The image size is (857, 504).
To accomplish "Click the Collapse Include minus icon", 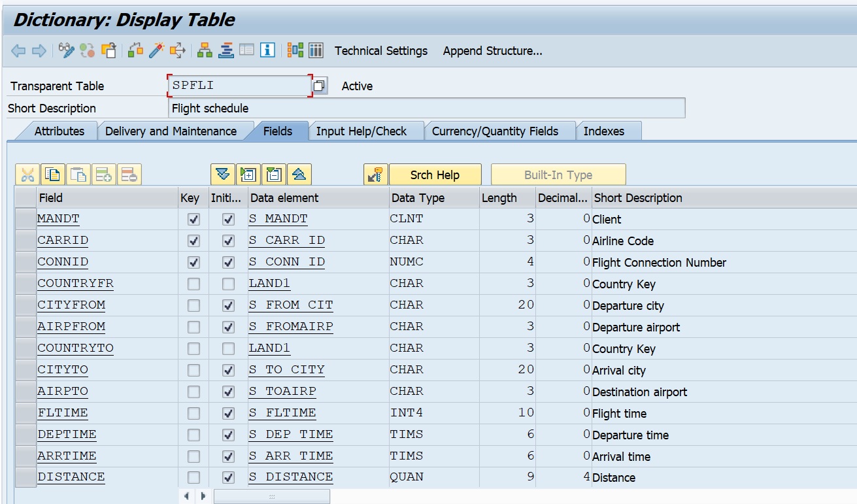I will [274, 175].
